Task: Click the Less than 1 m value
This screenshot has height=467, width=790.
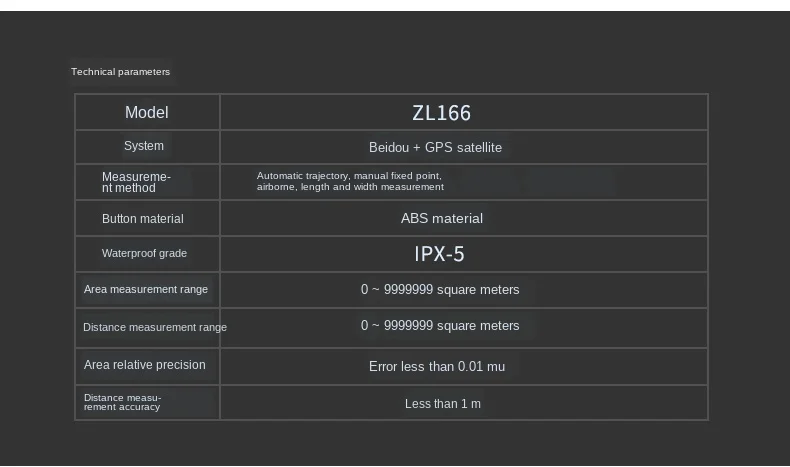Action: tap(443, 404)
